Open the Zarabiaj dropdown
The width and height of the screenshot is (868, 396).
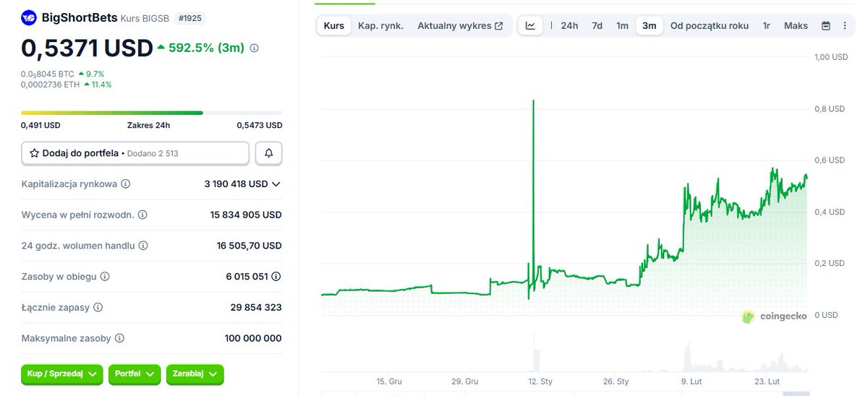[195, 374]
